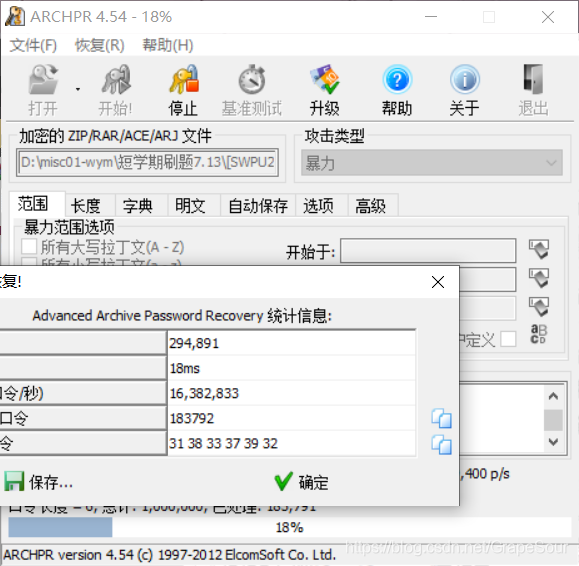Click the 18% progress bar
The image size is (579, 566).
click(x=290, y=527)
